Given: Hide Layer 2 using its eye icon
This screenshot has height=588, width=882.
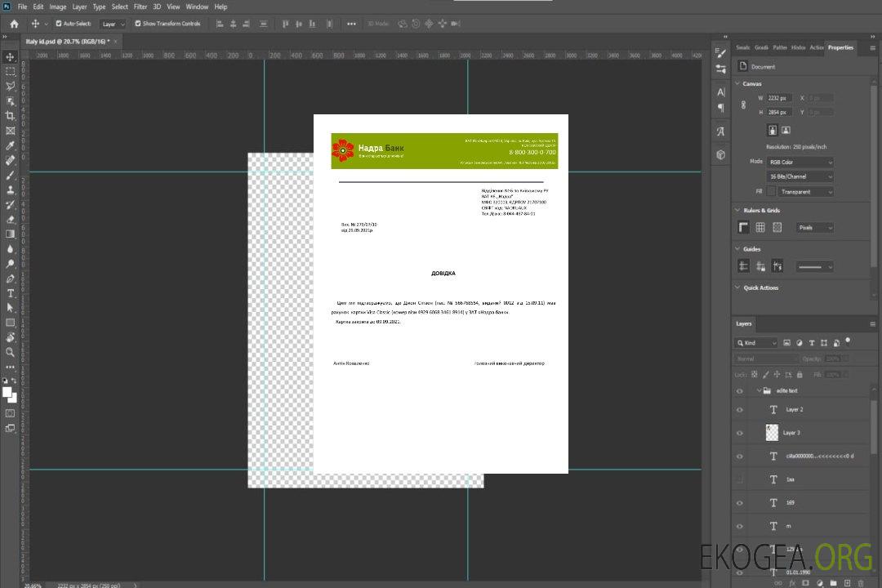Looking at the screenshot, I should coord(740,410).
